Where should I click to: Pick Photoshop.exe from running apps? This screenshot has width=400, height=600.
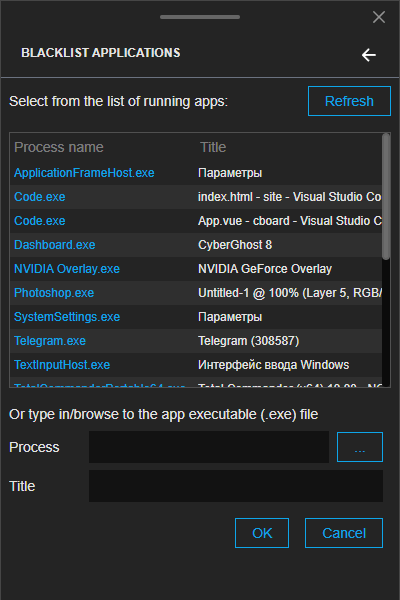click(196, 293)
